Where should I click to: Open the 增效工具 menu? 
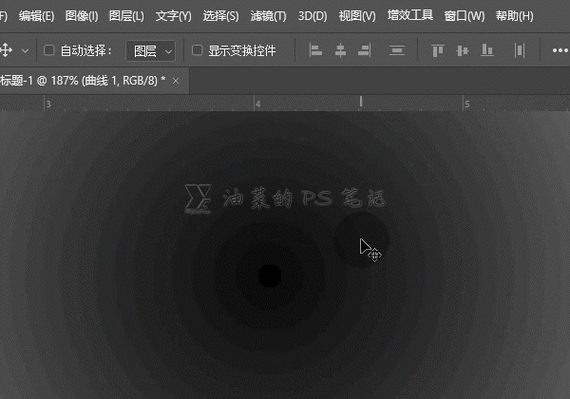click(410, 15)
